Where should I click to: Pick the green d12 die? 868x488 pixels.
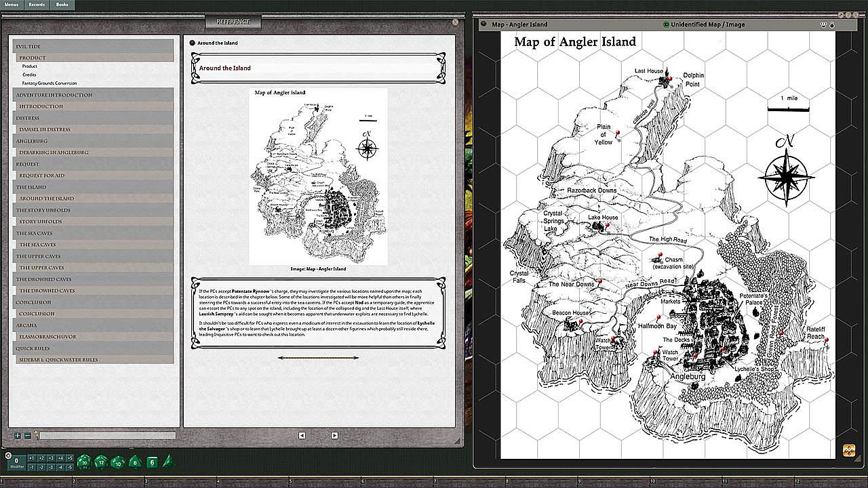100,462
